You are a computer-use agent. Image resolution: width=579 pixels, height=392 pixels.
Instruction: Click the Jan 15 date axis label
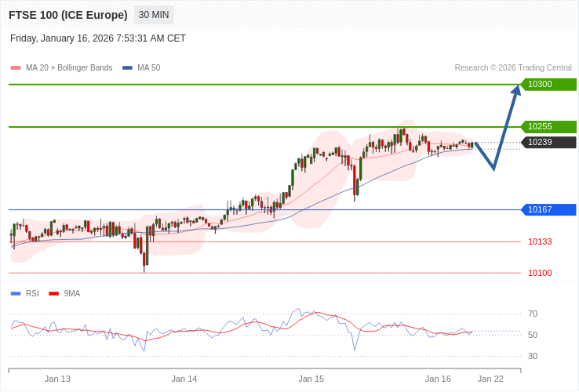tap(311, 379)
